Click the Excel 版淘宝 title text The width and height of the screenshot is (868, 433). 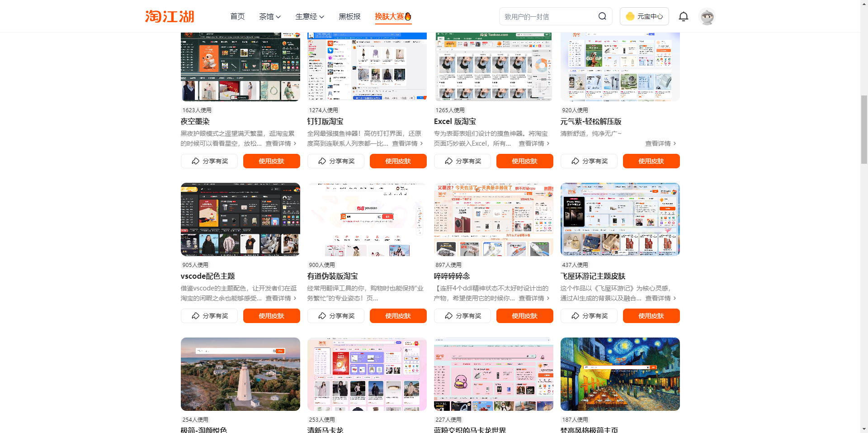pyautogui.click(x=455, y=121)
